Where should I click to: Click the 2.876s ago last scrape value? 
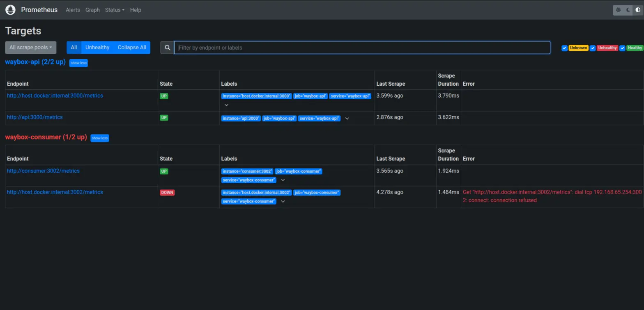(x=390, y=117)
